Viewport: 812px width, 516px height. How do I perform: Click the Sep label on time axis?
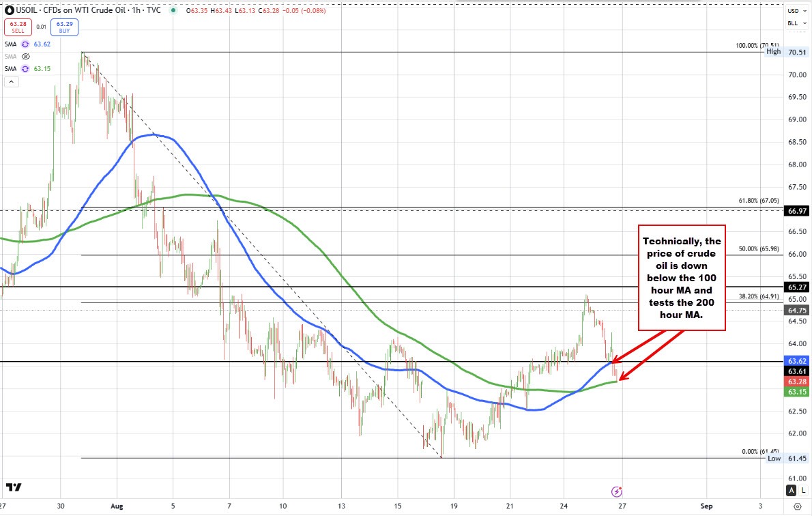click(706, 506)
